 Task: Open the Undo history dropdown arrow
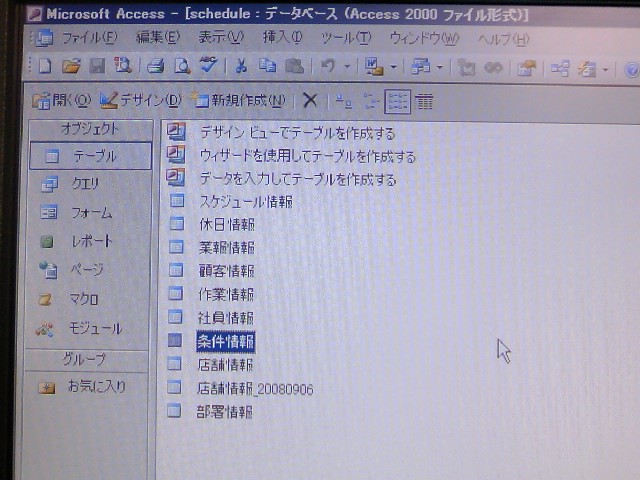(x=347, y=66)
